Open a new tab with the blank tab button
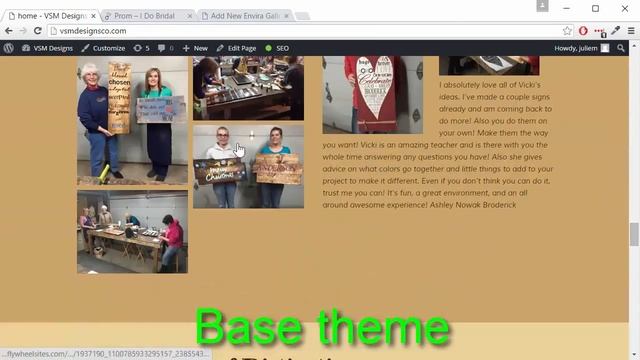 [x=302, y=16]
